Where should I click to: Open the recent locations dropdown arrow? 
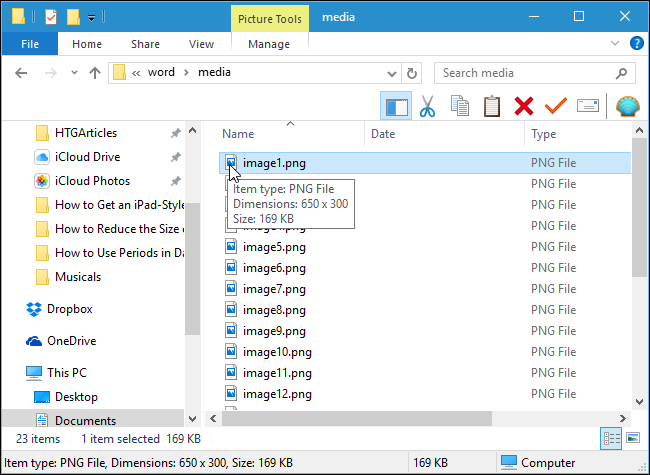[x=74, y=73]
